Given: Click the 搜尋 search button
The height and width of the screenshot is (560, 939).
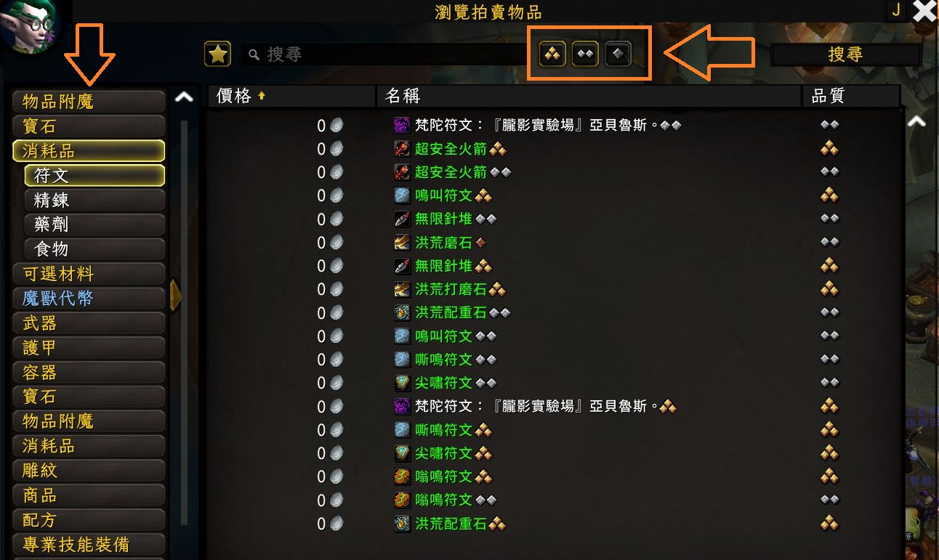Looking at the screenshot, I should tap(845, 54).
